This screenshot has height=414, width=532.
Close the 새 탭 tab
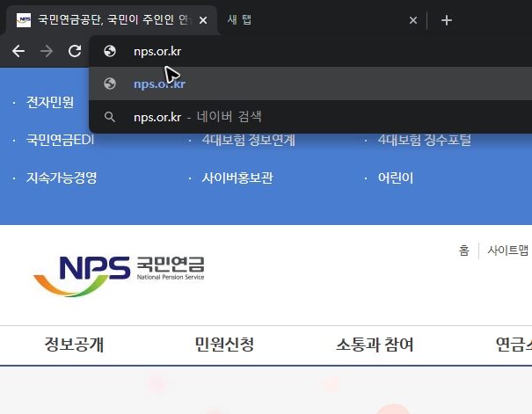(x=413, y=20)
